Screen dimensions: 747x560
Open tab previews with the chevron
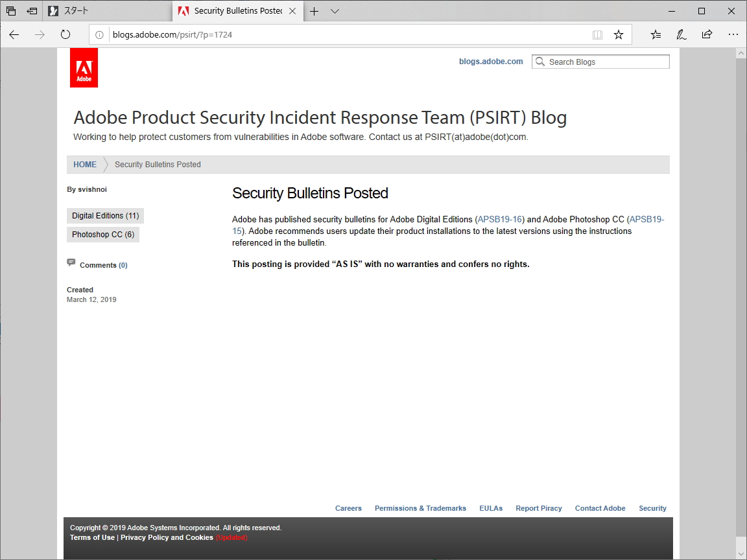tap(335, 10)
